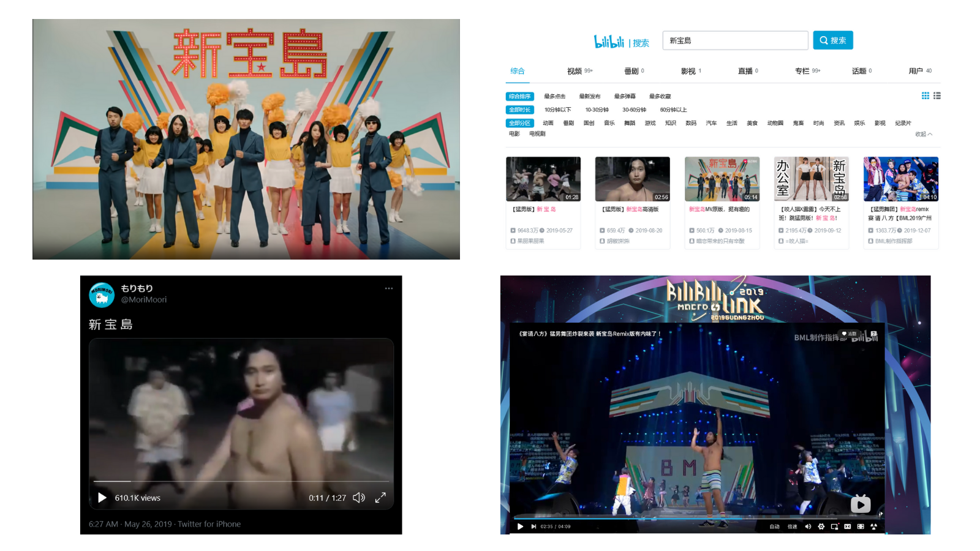Filter duration to 10分钟以下

pos(558,110)
